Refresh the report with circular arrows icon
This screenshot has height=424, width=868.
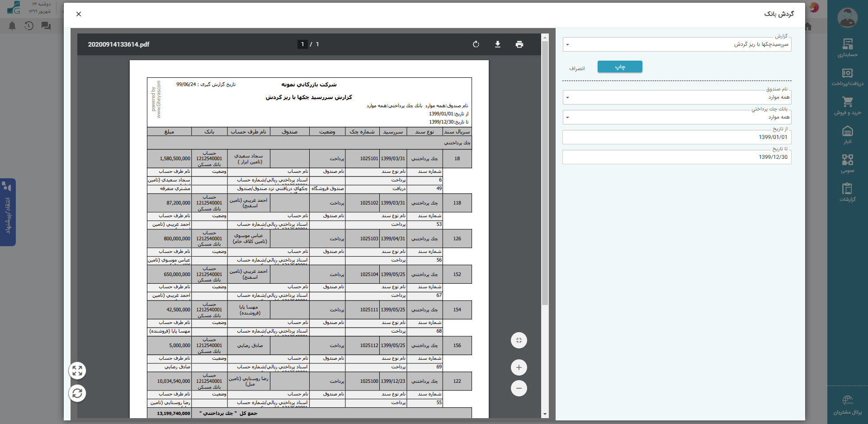click(77, 393)
